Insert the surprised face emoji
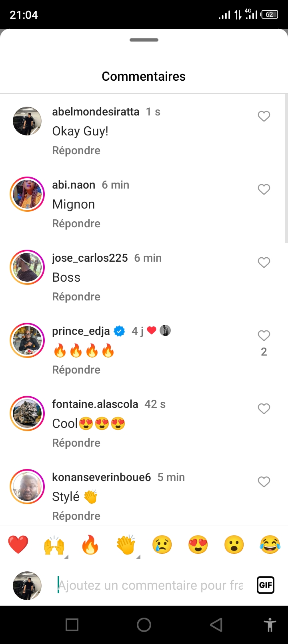 pyautogui.click(x=234, y=545)
